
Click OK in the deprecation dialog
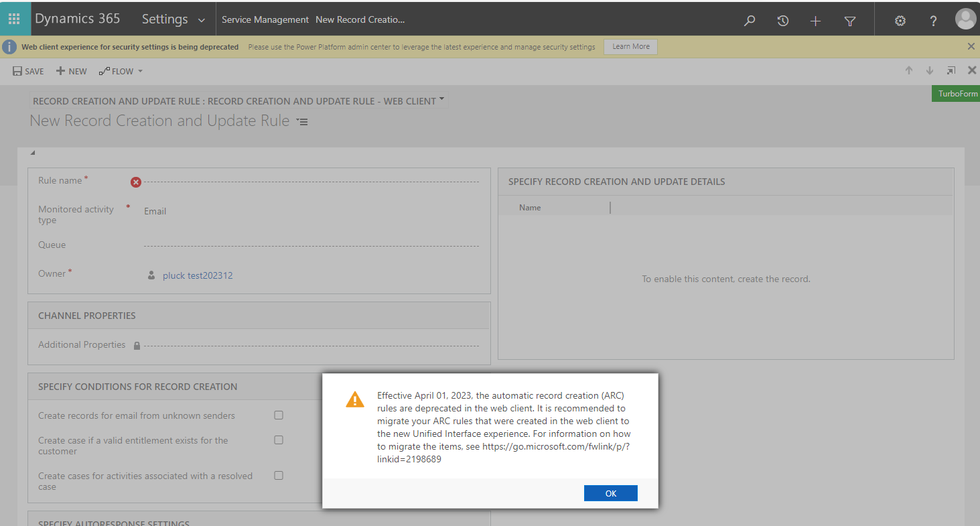point(610,493)
